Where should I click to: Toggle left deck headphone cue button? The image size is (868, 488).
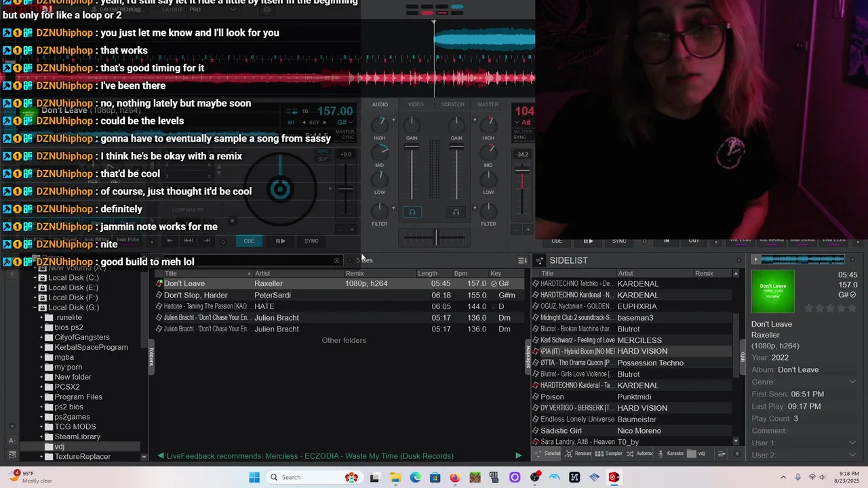pyautogui.click(x=412, y=212)
